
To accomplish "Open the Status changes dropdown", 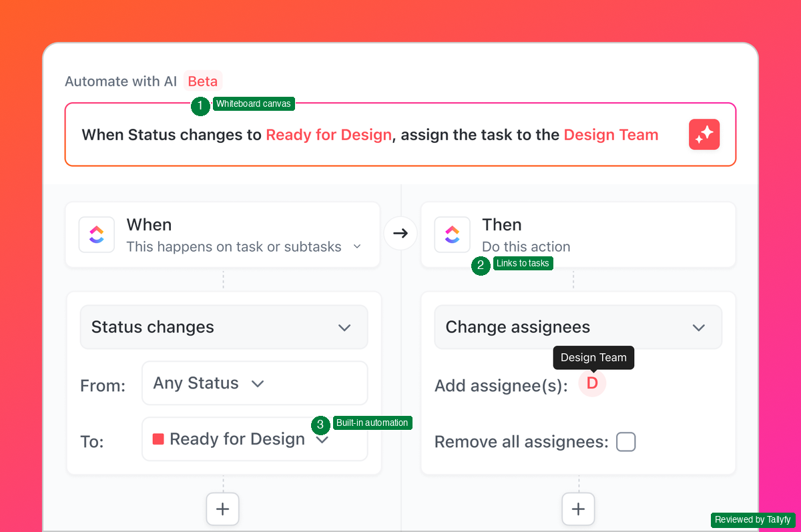I will point(224,327).
